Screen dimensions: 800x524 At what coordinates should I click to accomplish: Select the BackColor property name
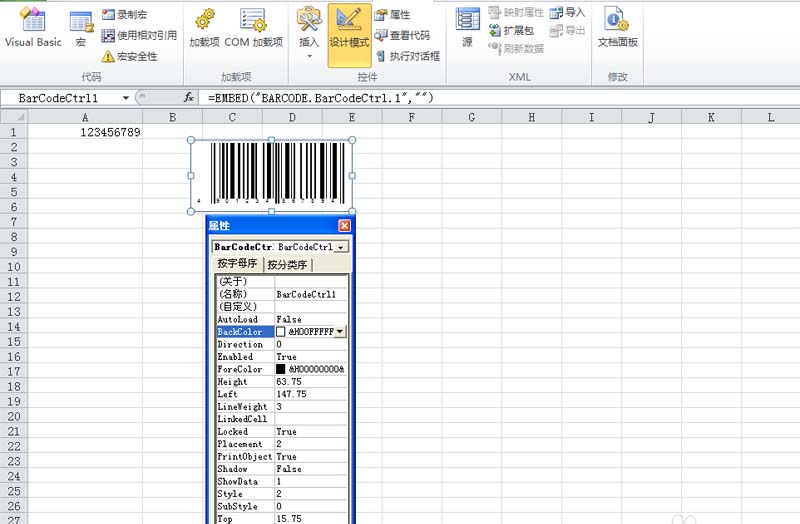point(245,332)
